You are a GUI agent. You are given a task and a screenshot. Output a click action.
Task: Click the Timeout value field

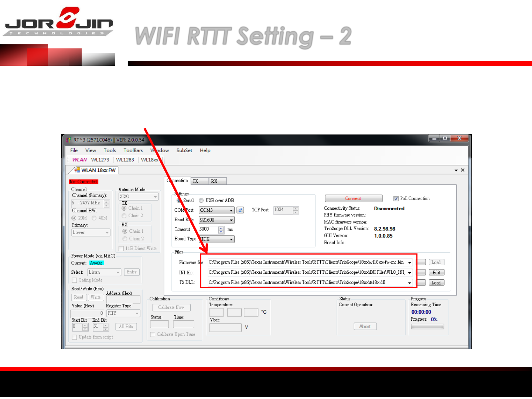209,229
